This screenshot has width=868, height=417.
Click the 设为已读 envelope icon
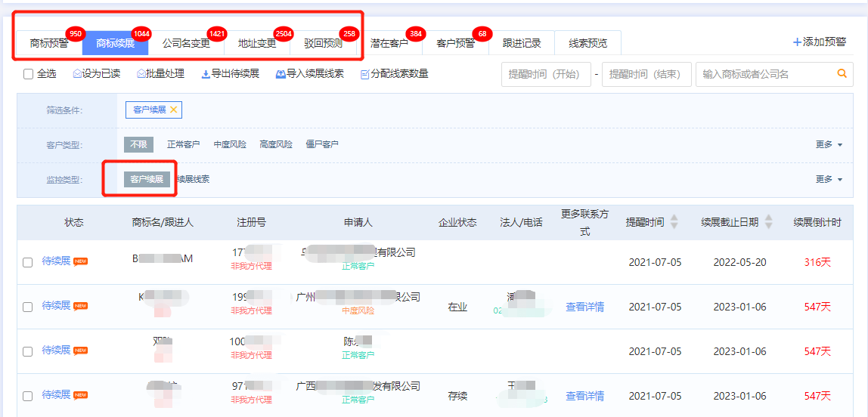(x=77, y=74)
